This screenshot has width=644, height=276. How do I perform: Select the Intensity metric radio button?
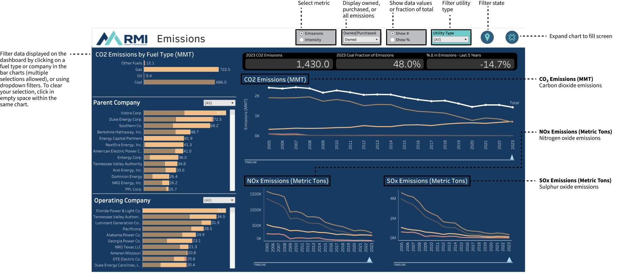coord(302,40)
